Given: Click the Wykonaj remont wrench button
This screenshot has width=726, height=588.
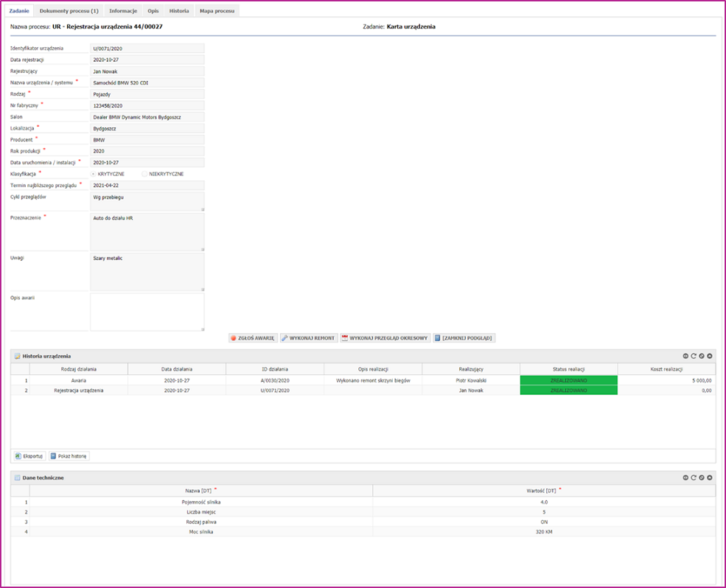Looking at the screenshot, I should coord(308,338).
